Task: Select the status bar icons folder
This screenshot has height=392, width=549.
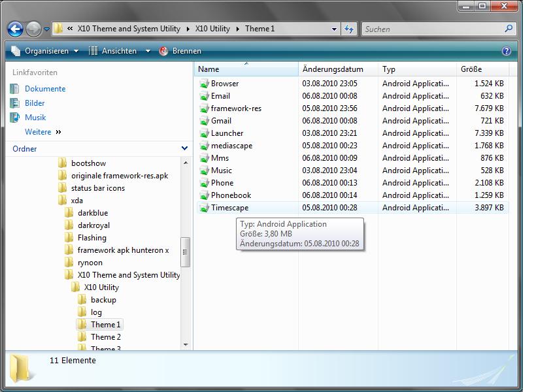Action: click(x=97, y=188)
